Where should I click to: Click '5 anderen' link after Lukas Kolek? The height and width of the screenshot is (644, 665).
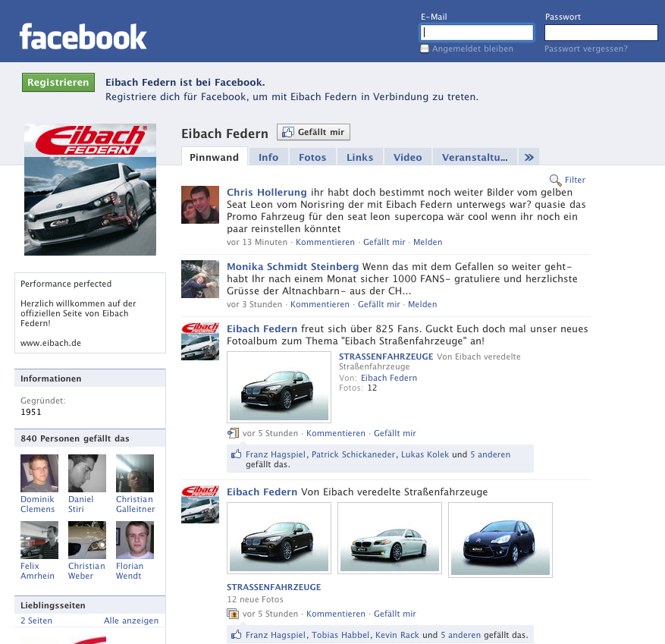(x=490, y=454)
